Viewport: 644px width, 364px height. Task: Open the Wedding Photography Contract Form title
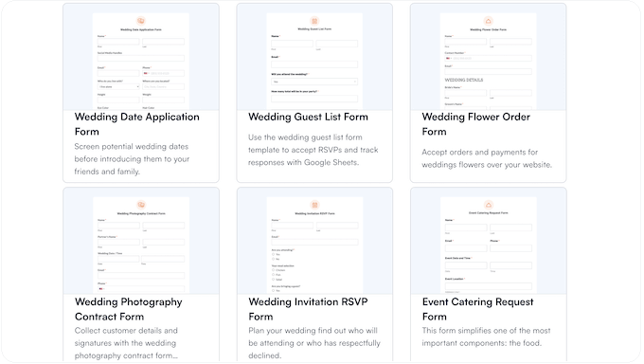pos(129,309)
